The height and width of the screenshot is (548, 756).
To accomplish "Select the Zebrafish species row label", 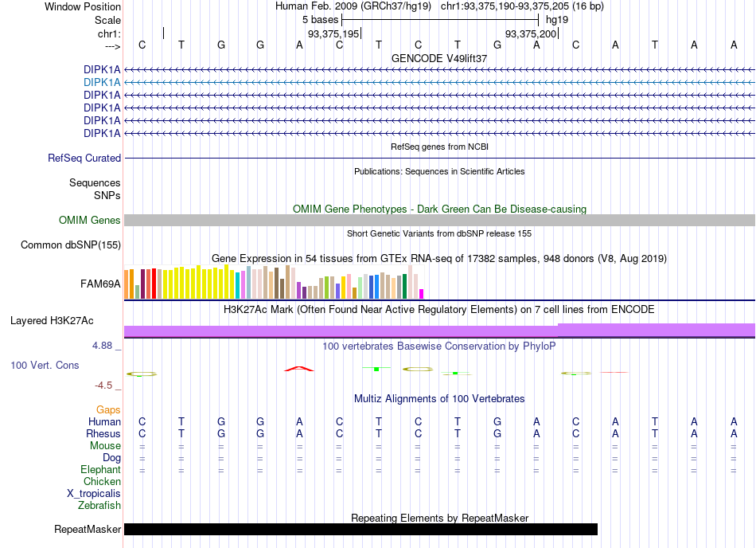I will [99, 506].
